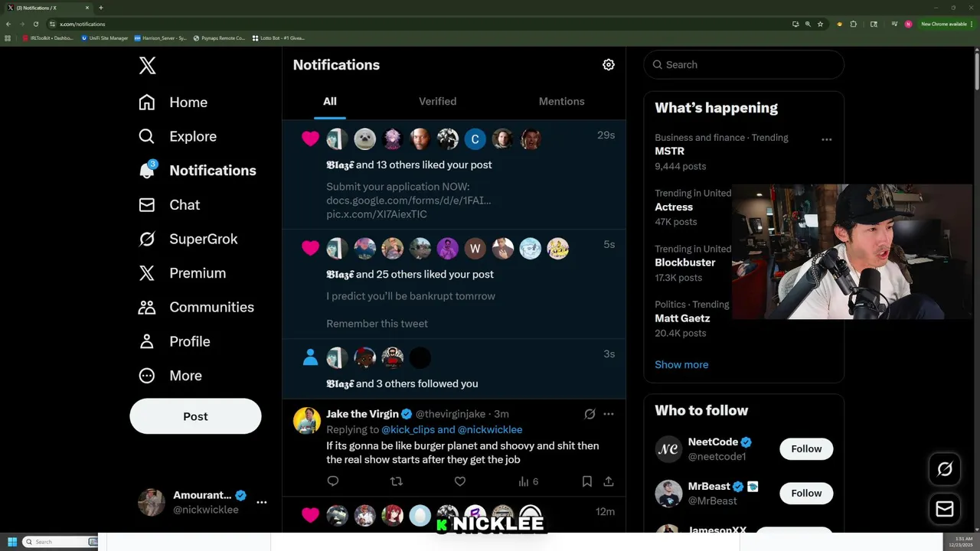Like Jake the Virgin's post

point(460,481)
